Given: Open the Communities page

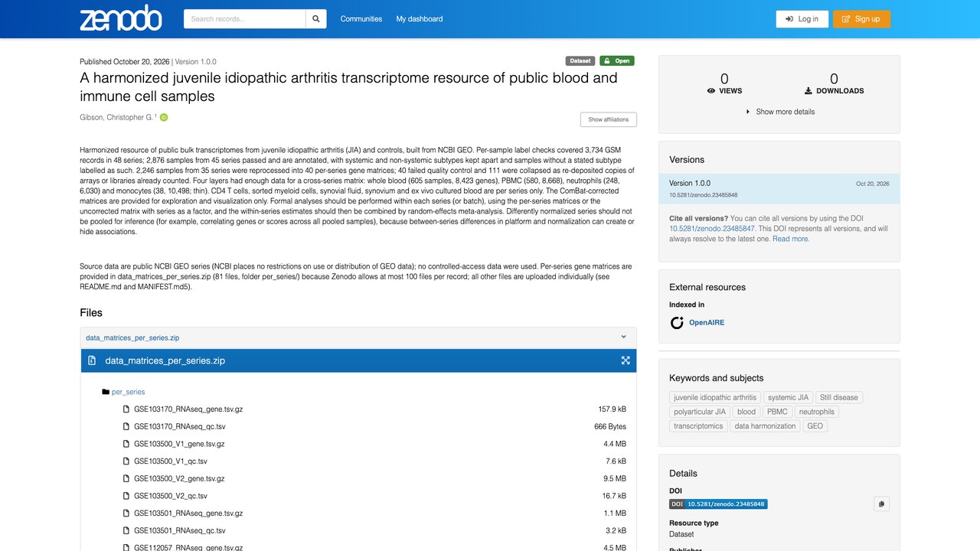Looking at the screenshot, I should pos(361,19).
